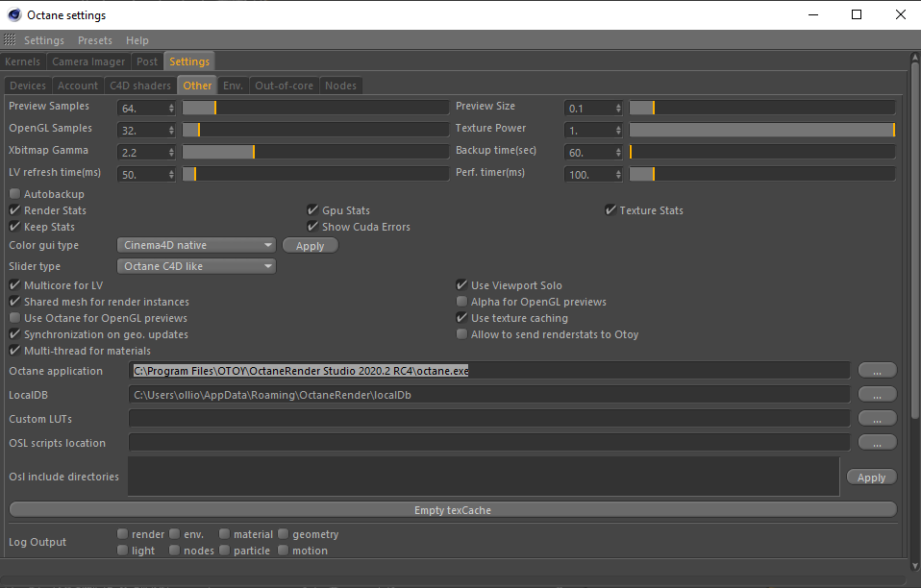Browse for LocalDB folder

pyautogui.click(x=877, y=395)
